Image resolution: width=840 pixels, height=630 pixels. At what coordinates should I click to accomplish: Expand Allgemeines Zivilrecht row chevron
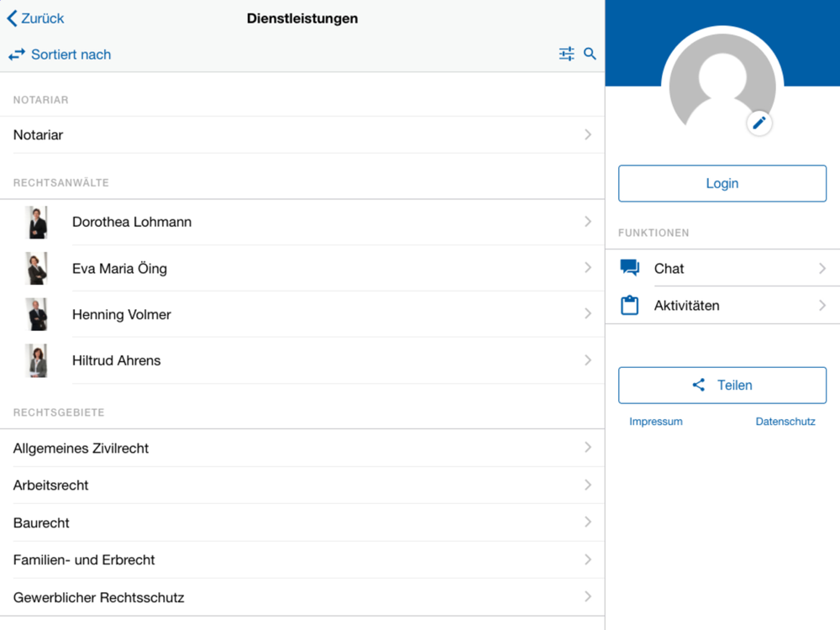588,448
